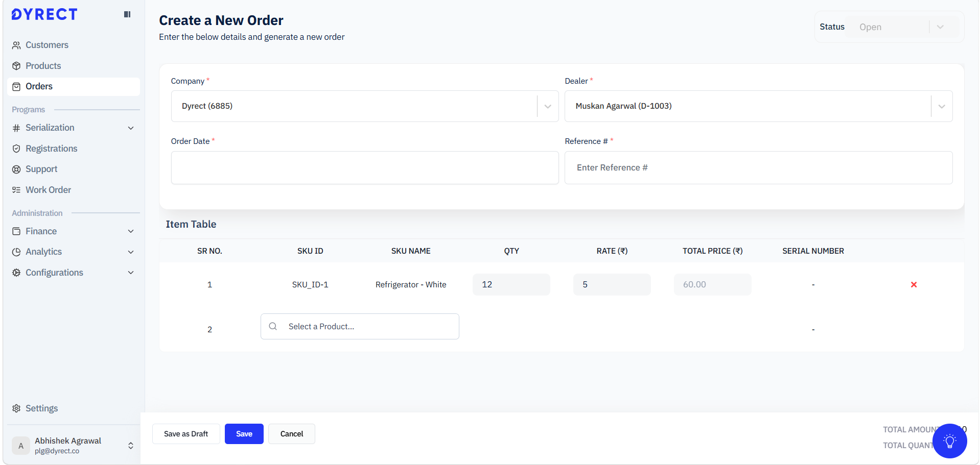Screen dimensions: 980x465
Task: Open the Dealer dropdown arrow
Action: tap(941, 106)
